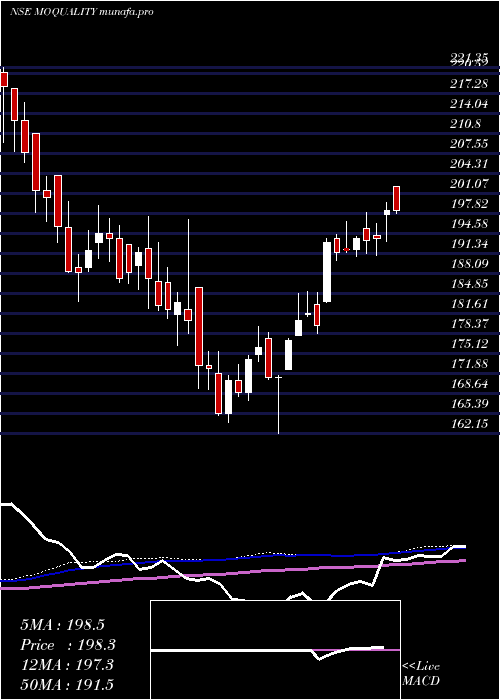
Task: Click the 194.58 price level label
Action: (469, 224)
